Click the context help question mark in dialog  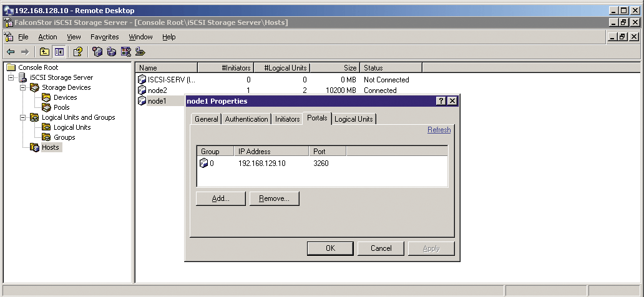(x=441, y=101)
